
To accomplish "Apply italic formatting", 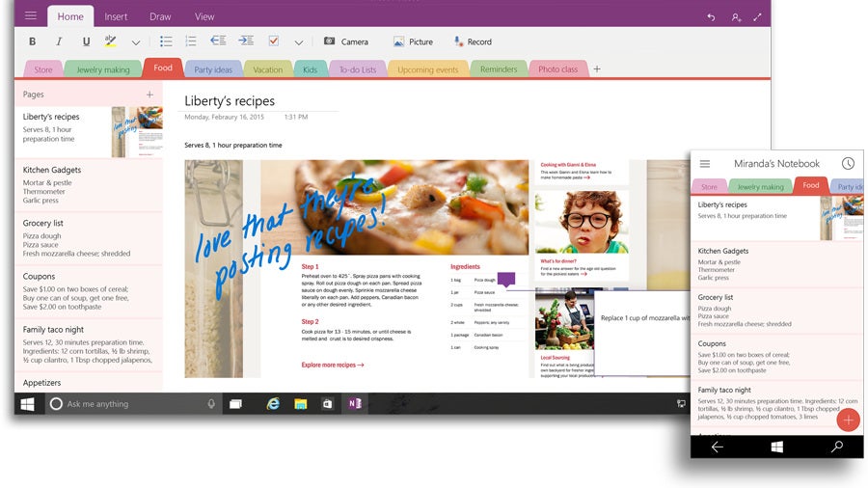I will (x=59, y=42).
